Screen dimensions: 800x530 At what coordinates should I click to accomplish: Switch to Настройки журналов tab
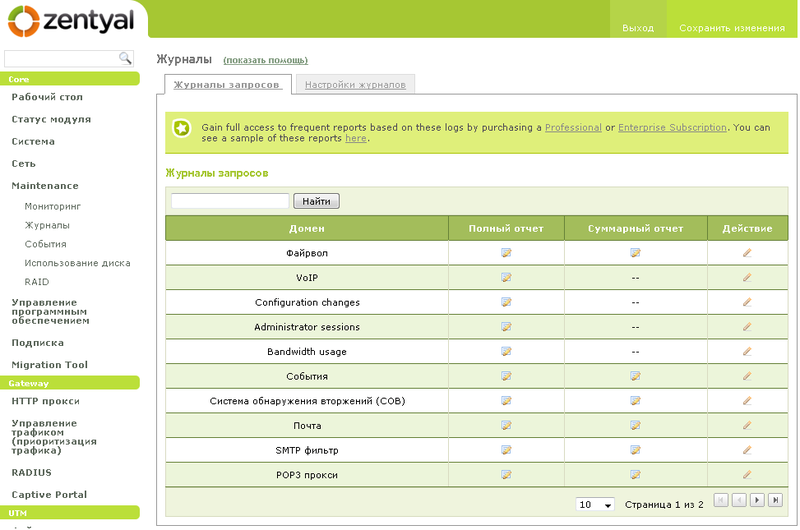coord(355,85)
